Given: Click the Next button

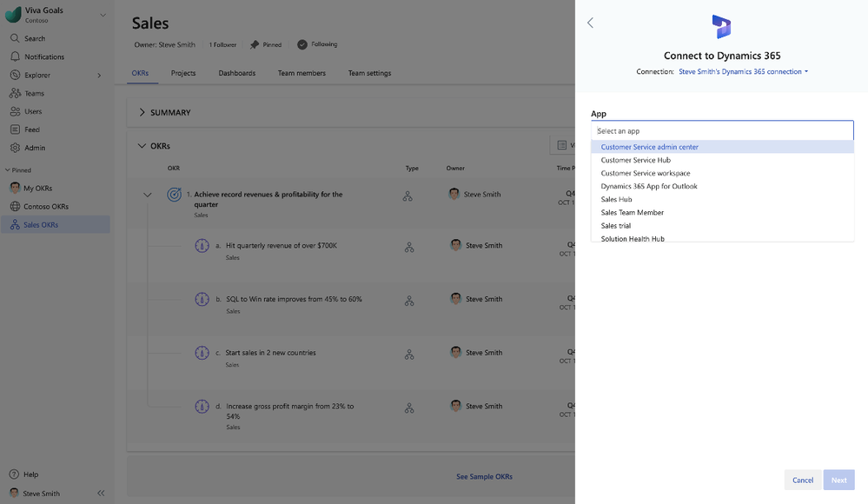Looking at the screenshot, I should click(838, 481).
